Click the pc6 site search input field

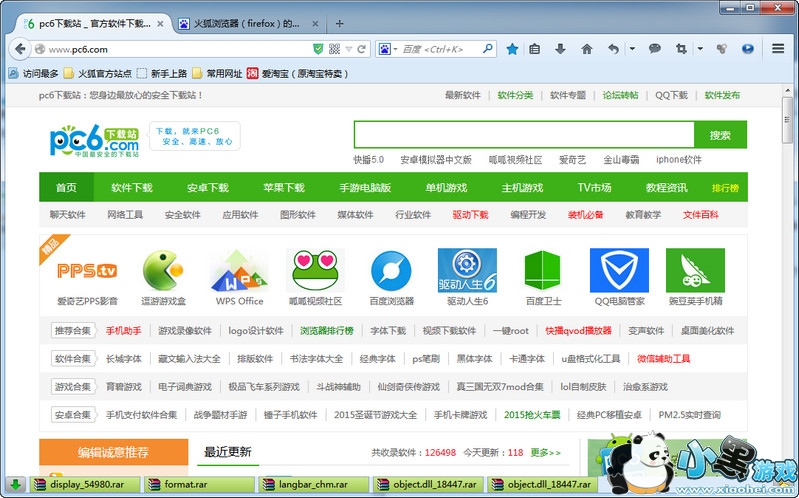click(523, 135)
